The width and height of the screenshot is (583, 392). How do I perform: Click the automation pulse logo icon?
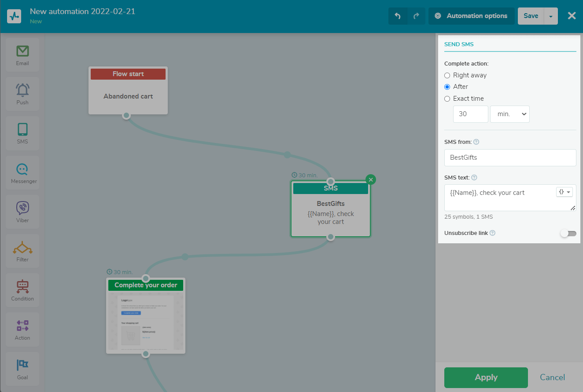(x=14, y=16)
